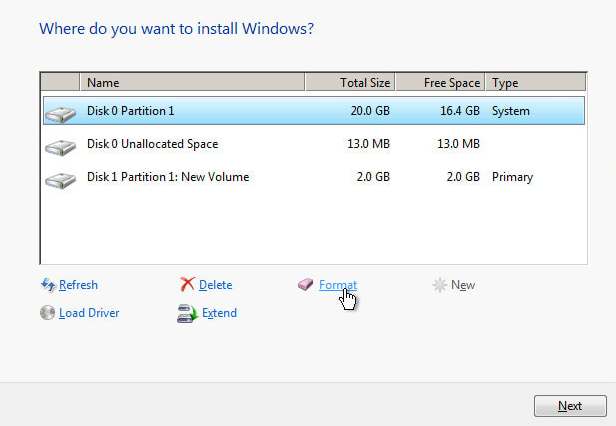This screenshot has height=426, width=616.
Task: Open the Load Driver link
Action: tap(89, 313)
